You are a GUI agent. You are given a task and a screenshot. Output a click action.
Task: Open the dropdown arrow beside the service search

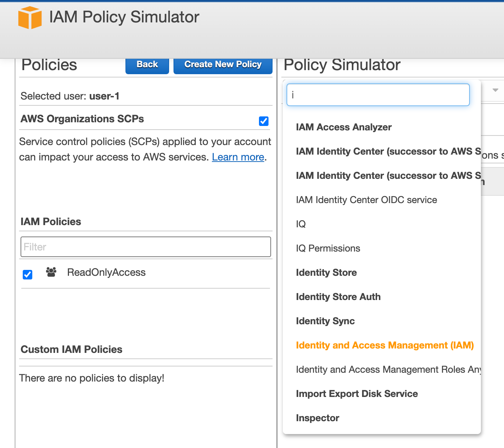pos(495,90)
